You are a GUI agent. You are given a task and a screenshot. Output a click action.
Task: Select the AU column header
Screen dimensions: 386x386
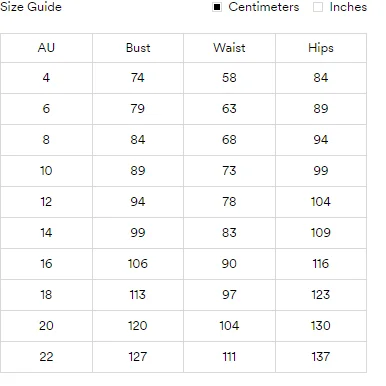pos(46,48)
